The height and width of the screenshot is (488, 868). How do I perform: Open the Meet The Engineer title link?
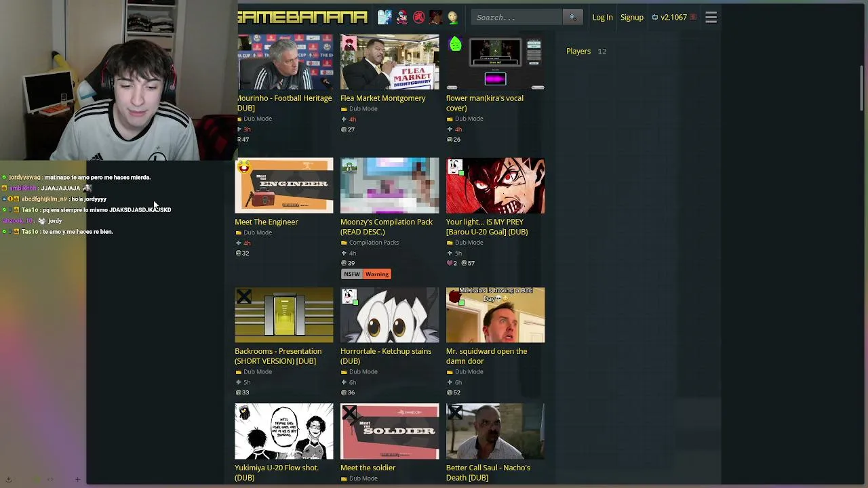click(x=267, y=222)
